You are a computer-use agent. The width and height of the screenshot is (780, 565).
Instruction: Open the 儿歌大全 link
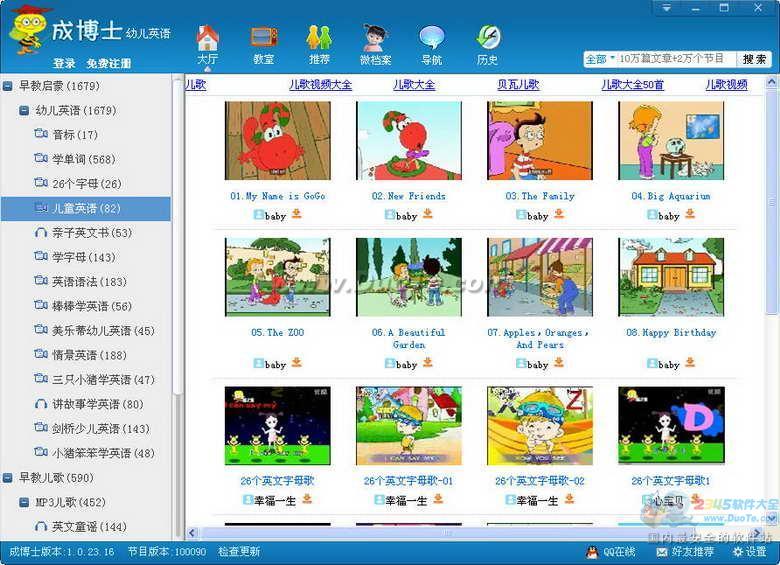414,85
